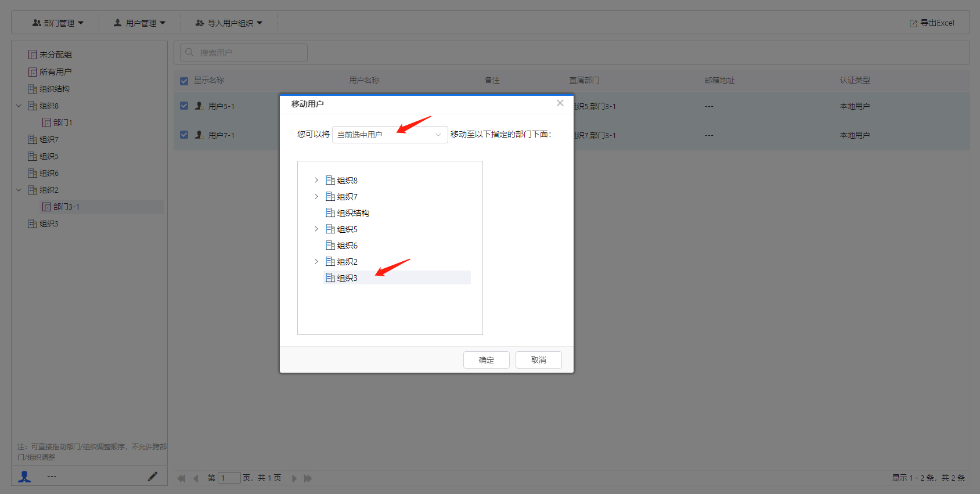The width and height of the screenshot is (980, 494).
Task: Toggle the checkbox for 用户5-1
Action: [184, 106]
